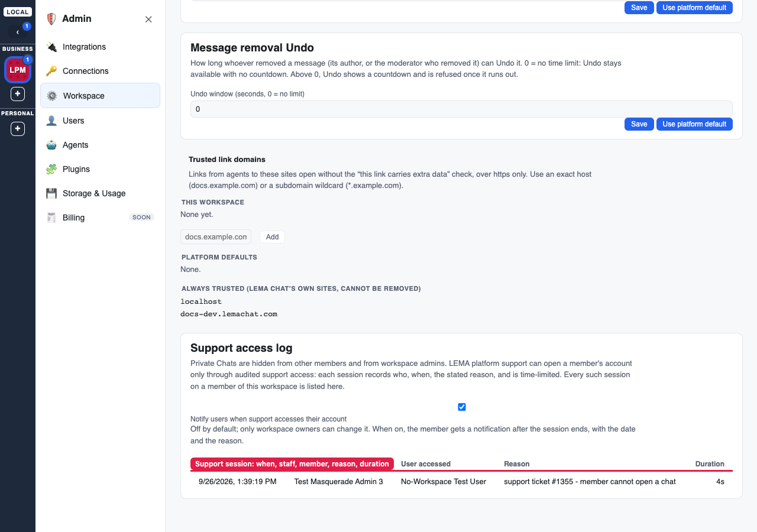Go to Storage & Usage section
This screenshot has width=757, height=532.
[x=100, y=193]
